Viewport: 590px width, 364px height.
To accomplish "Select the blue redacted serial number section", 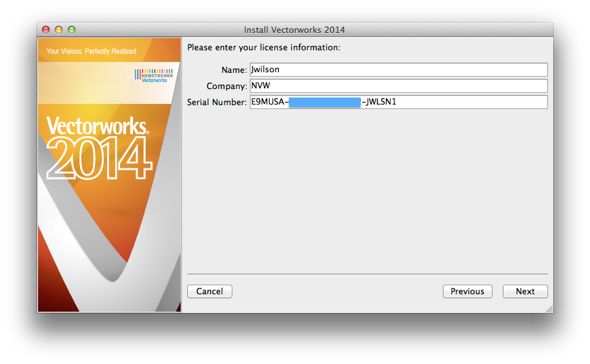I will click(324, 103).
